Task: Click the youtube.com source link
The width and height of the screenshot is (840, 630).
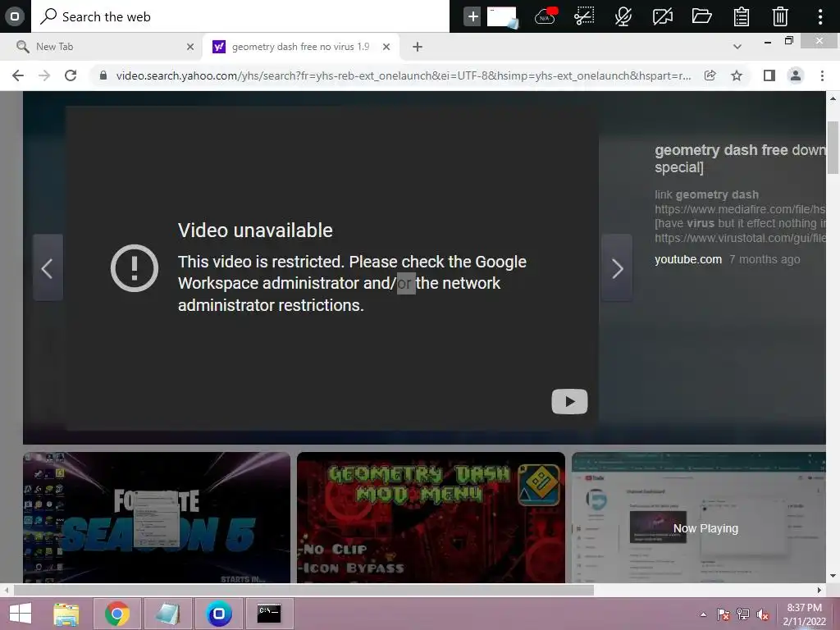Action: click(688, 259)
